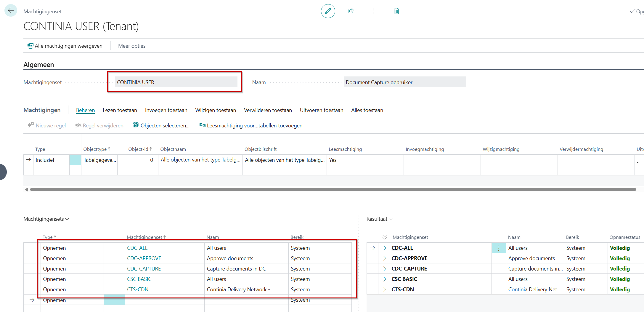Click the pencil edit icon

[x=328, y=11]
